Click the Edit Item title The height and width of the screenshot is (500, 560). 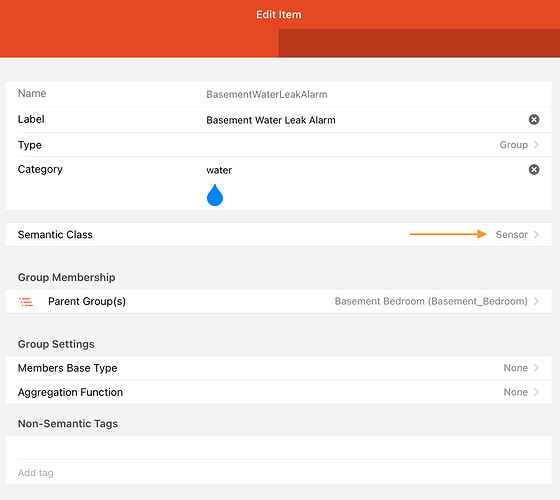click(279, 15)
